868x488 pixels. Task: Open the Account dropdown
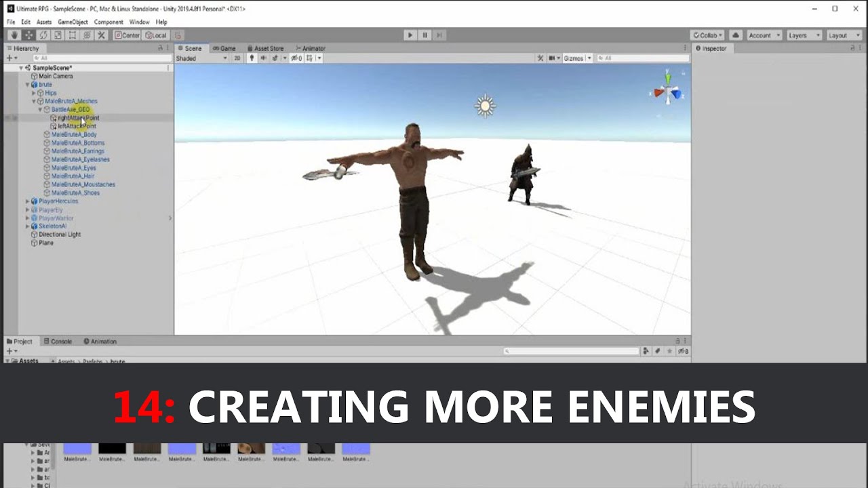click(x=764, y=35)
